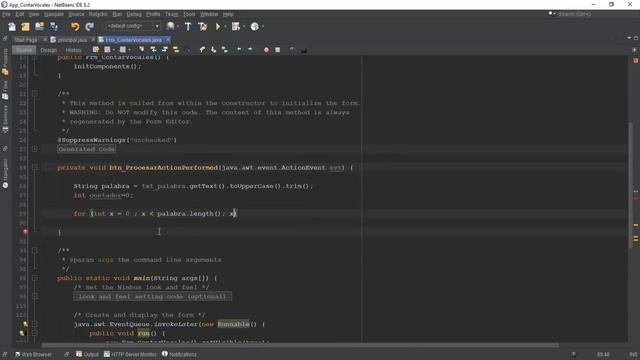Screen dimensions: 640x360
Task: Click the Shift Line Right arrow icon
Action: [x=250, y=50]
